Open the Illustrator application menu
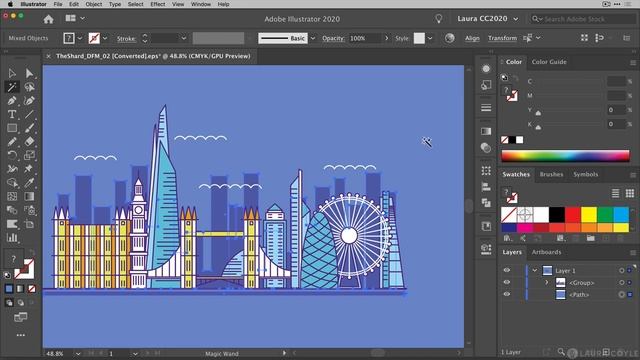 pos(33,4)
